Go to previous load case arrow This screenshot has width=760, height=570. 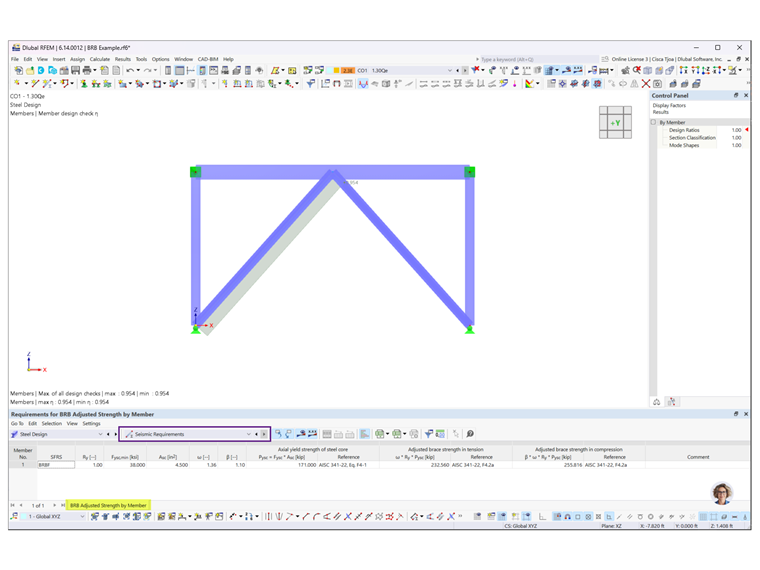point(458,71)
